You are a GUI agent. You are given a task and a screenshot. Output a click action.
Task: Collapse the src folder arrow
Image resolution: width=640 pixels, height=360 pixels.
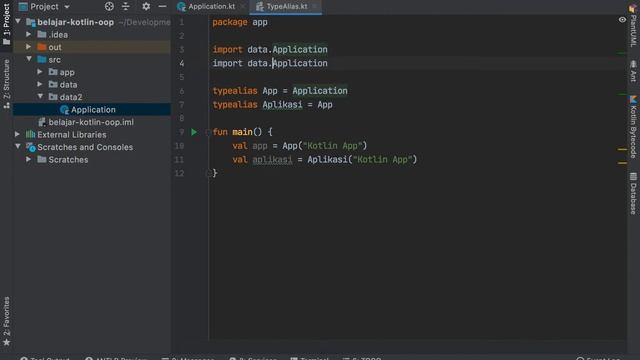(29, 59)
